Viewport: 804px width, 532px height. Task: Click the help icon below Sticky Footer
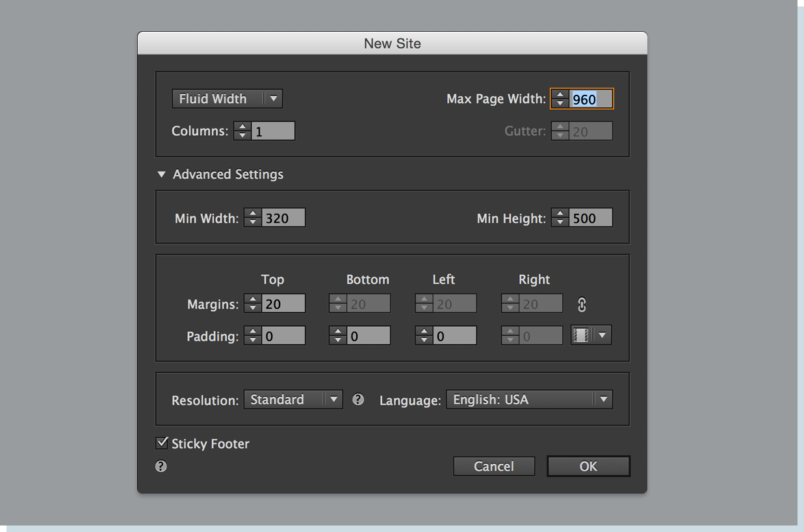click(161, 466)
